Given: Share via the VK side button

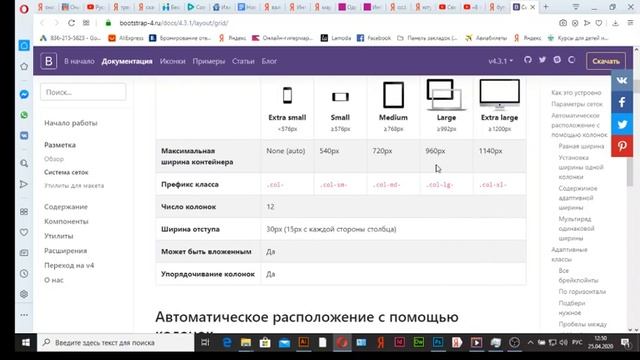Looking at the screenshot, I should pos(622,80).
